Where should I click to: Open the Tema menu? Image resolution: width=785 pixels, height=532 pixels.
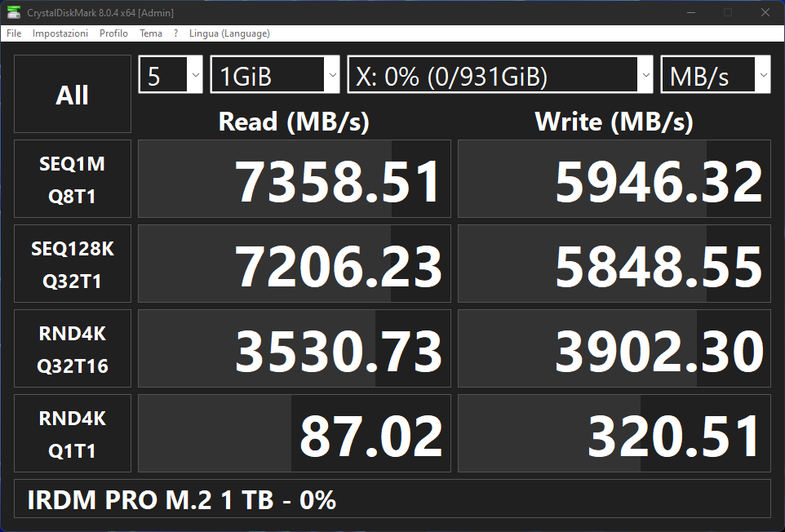click(x=151, y=33)
